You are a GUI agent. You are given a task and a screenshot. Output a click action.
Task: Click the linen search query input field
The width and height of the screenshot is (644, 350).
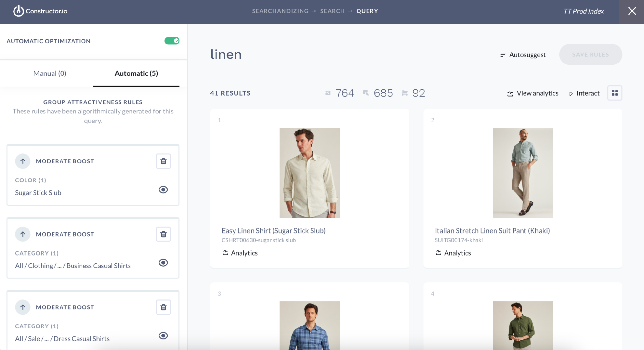[x=226, y=53]
